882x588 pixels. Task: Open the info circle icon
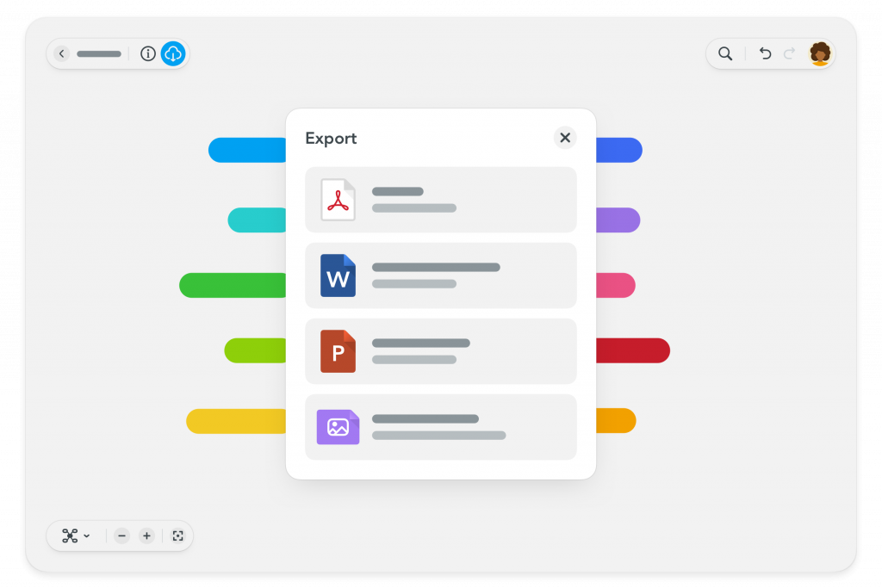(x=148, y=54)
